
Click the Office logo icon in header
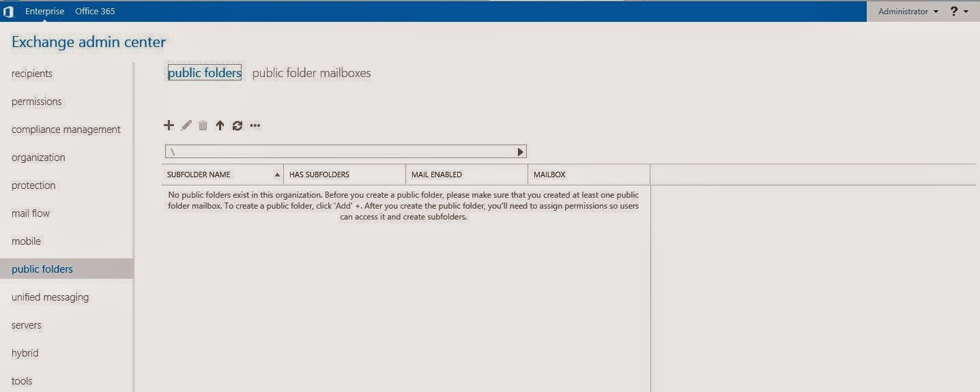[9, 12]
